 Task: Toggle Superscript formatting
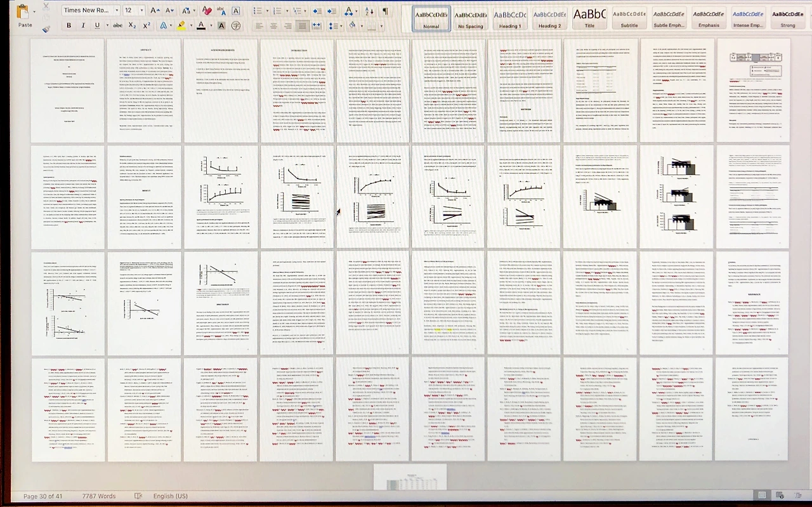[x=147, y=25]
